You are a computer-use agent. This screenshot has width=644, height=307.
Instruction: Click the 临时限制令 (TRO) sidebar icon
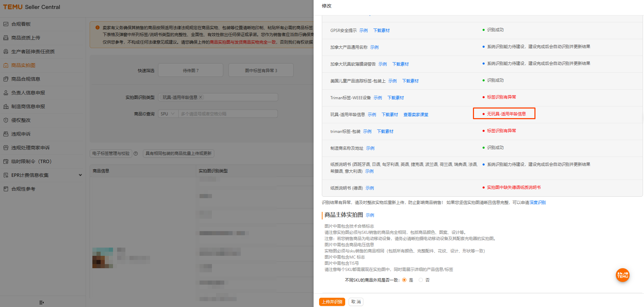point(6,161)
